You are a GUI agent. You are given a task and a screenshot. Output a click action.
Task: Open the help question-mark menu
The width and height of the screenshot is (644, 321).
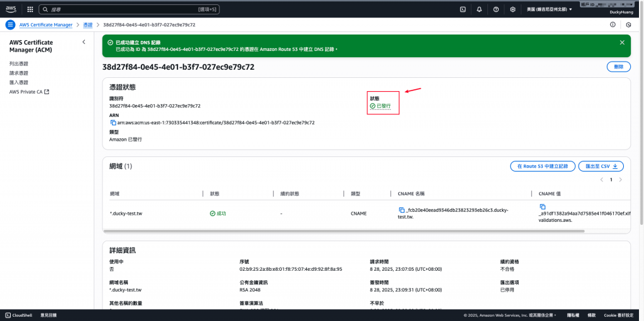(x=496, y=9)
